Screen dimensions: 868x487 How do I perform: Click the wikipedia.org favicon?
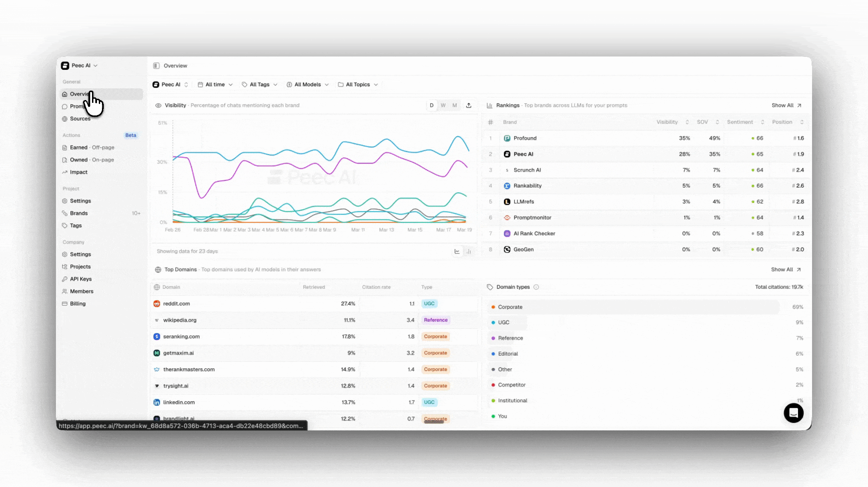click(157, 320)
